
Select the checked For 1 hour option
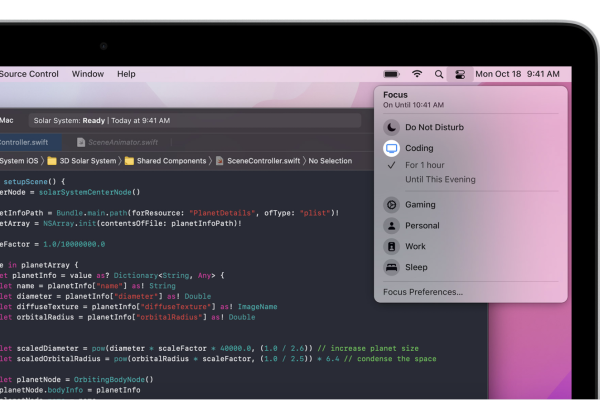pos(425,164)
